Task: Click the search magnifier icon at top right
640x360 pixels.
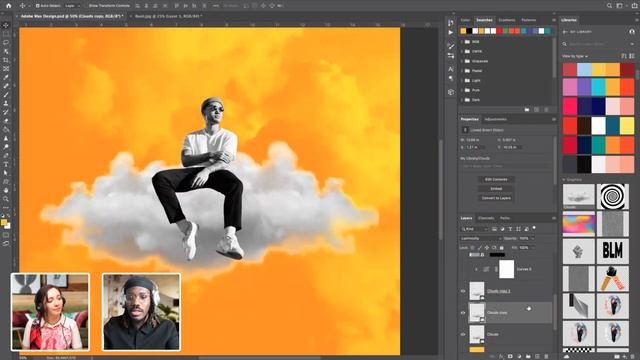Action: 609,6
